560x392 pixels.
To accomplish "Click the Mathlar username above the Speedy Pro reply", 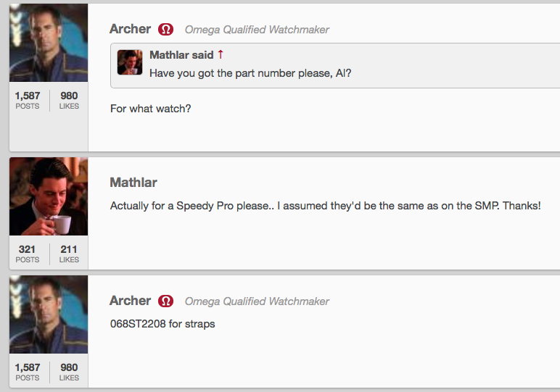I will click(133, 182).
